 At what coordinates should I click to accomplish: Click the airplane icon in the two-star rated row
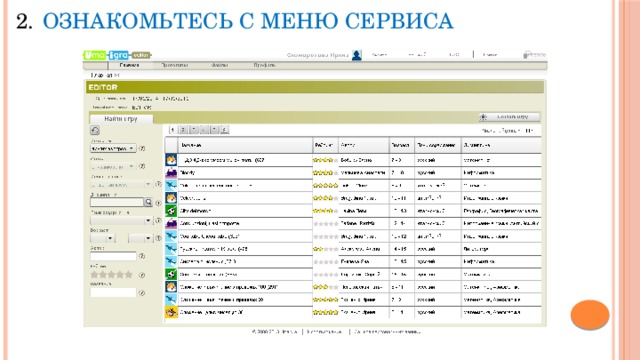(x=171, y=249)
